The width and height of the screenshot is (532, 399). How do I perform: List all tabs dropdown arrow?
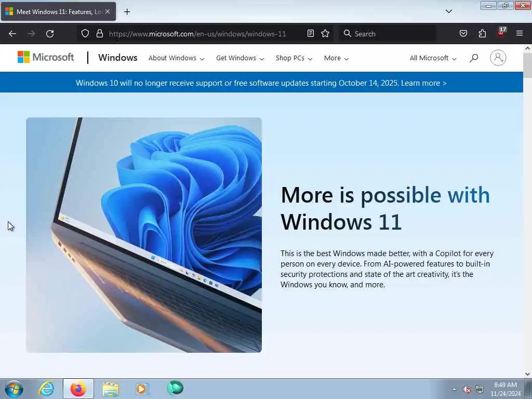449,11
